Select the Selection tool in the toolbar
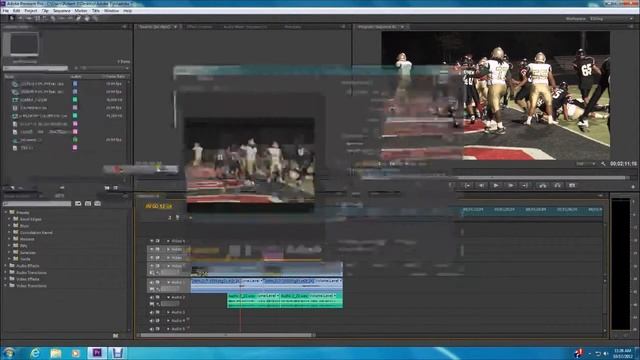 pyautogui.click(x=11, y=18)
